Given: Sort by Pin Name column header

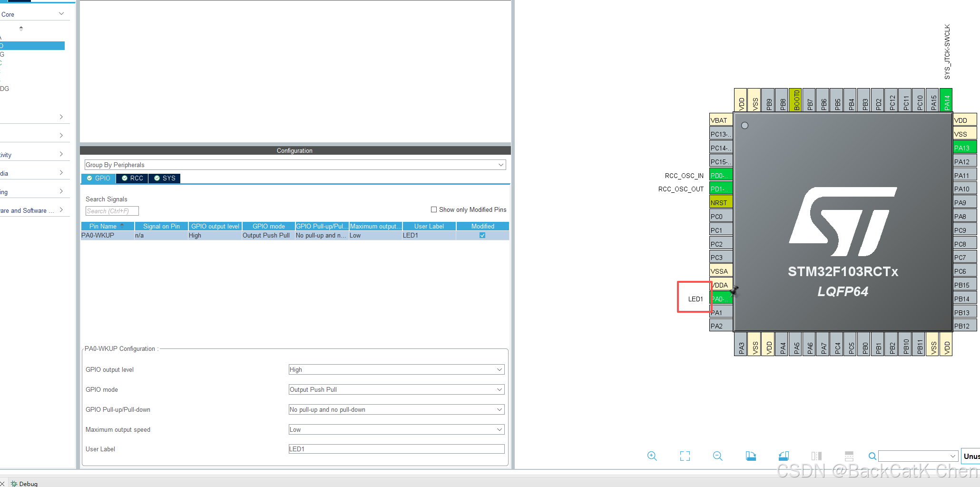Looking at the screenshot, I should [x=108, y=226].
